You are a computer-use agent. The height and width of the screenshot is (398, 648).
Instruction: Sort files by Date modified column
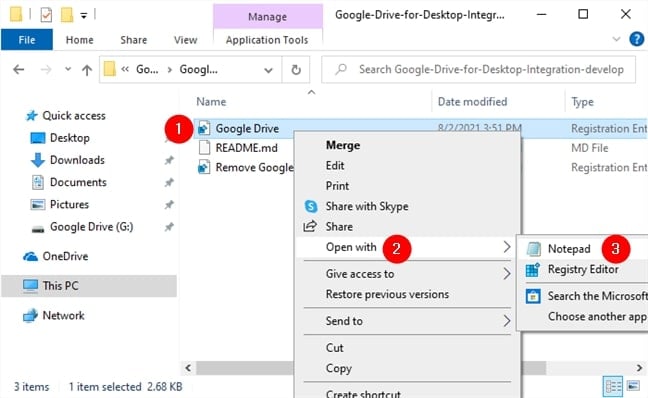pos(472,102)
